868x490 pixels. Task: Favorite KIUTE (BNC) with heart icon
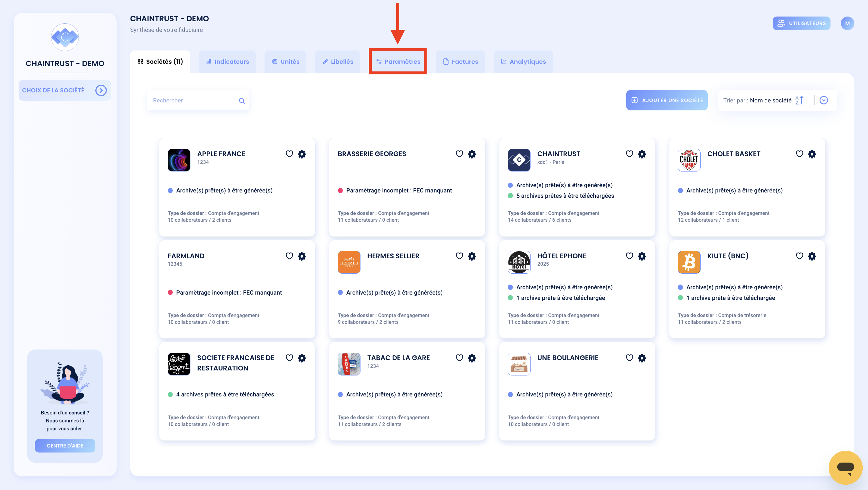coord(800,256)
